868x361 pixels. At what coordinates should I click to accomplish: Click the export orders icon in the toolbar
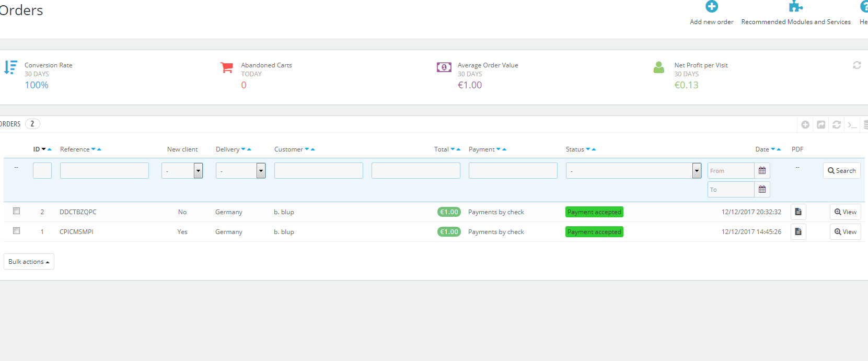[x=821, y=124]
